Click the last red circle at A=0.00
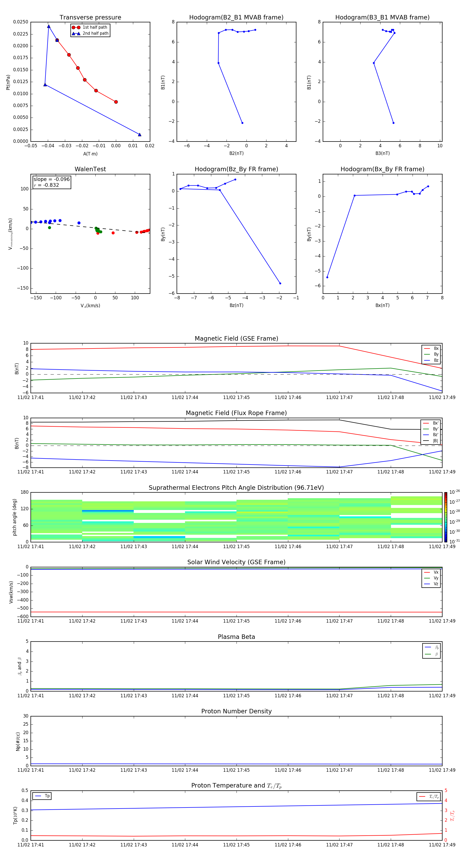Viewport: 473px width, 868px height. point(116,102)
